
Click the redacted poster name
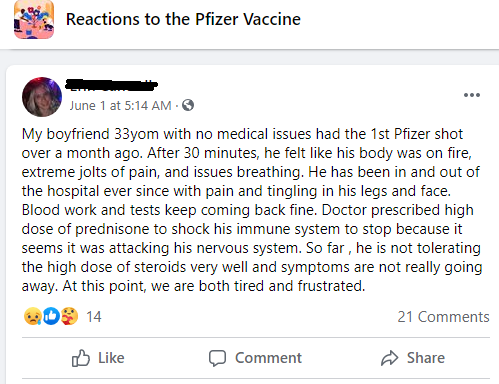coord(111,85)
